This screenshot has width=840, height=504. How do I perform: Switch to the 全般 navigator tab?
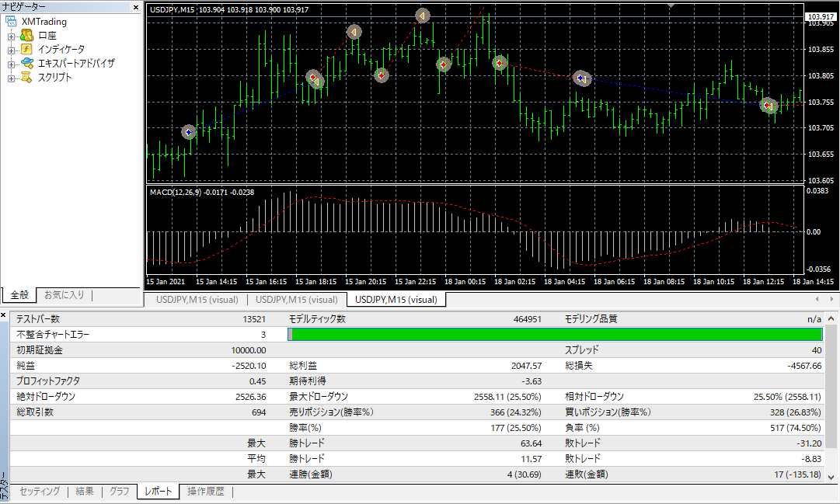19,294
